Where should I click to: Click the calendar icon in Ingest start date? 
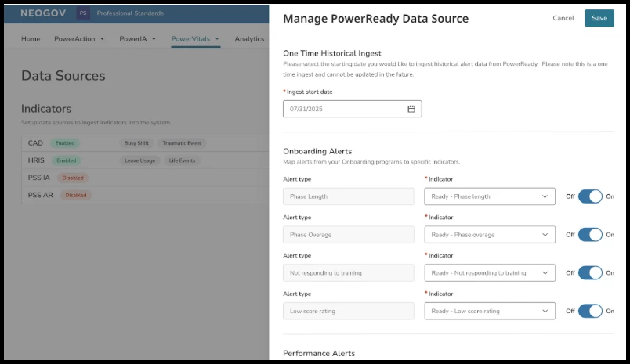pos(411,109)
